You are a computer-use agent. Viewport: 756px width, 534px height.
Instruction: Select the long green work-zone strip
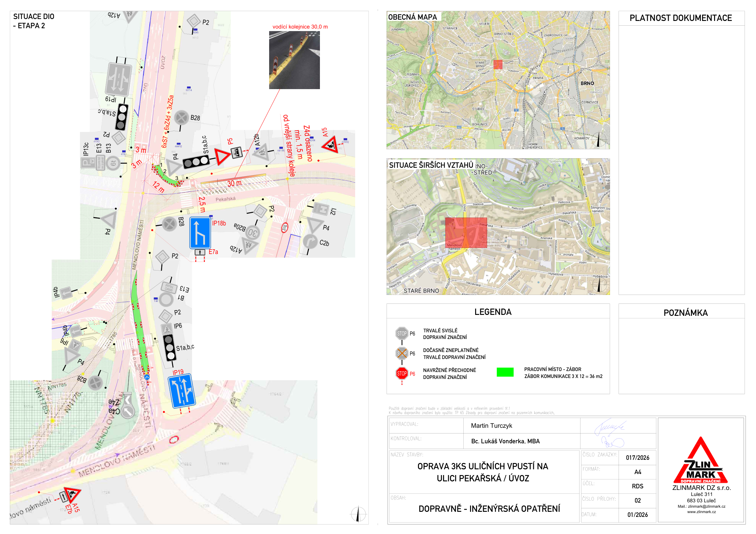point(140,326)
